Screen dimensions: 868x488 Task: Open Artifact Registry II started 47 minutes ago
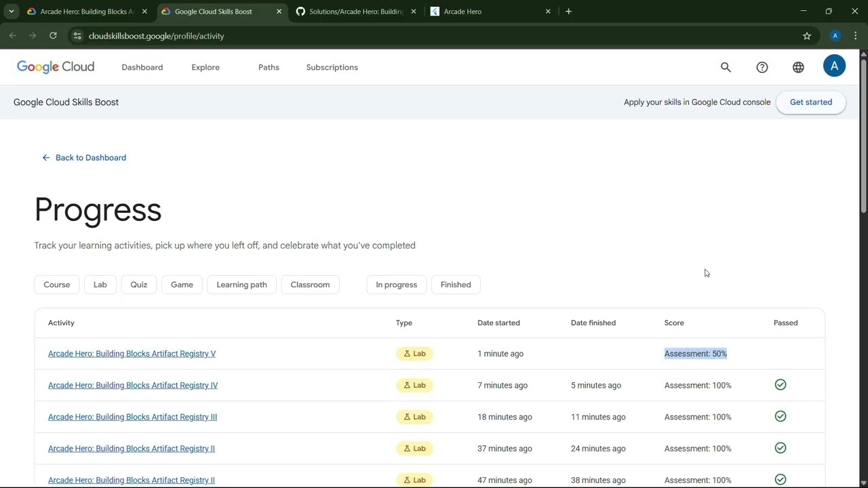coord(132,480)
